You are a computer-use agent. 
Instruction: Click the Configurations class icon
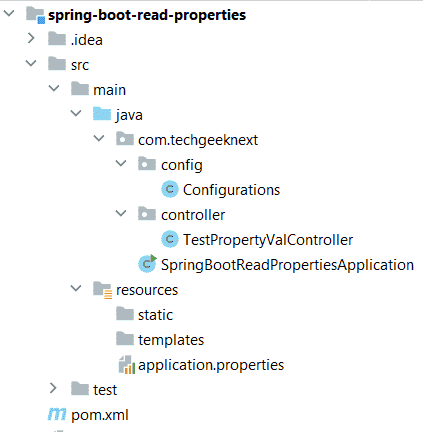click(170, 189)
